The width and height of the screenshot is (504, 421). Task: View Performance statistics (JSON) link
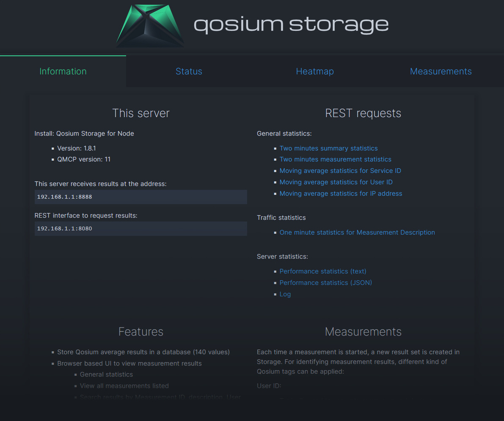325,283
